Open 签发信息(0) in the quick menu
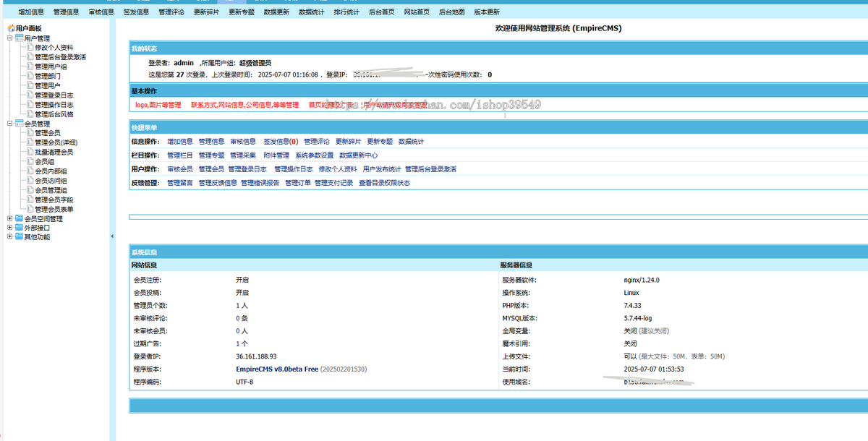The image size is (868, 441). [281, 142]
